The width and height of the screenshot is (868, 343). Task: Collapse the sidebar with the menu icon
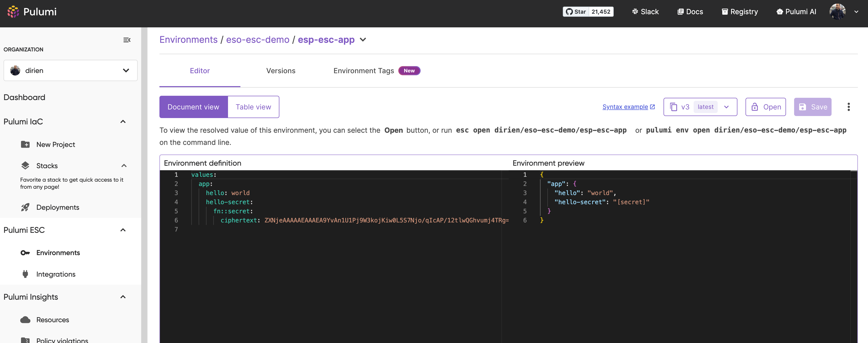click(x=127, y=40)
